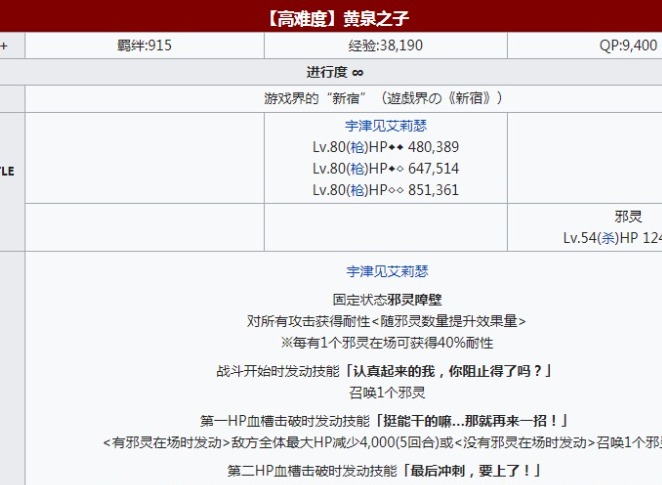
Task: Click the 固定状态邪灵障壁 line
Action: click(x=387, y=300)
